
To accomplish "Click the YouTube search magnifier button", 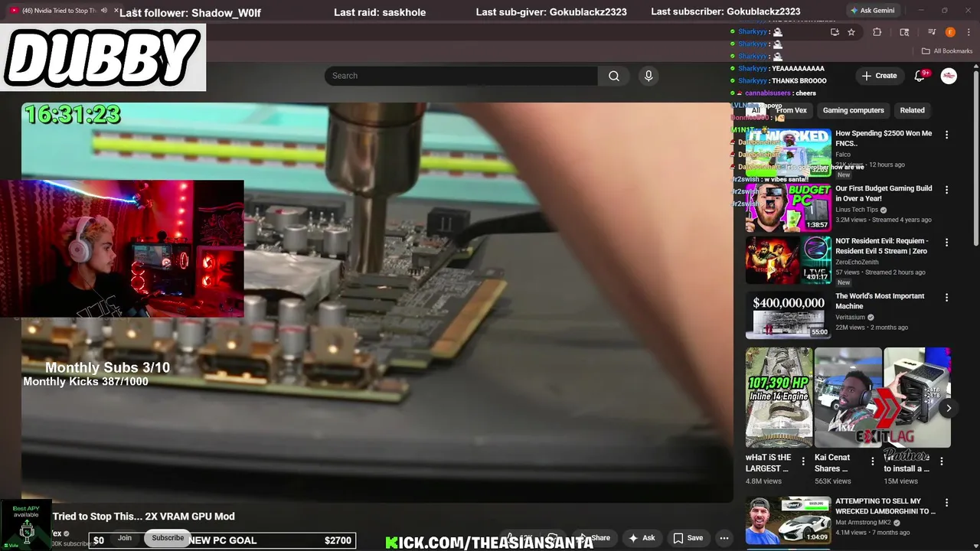I will [x=614, y=76].
